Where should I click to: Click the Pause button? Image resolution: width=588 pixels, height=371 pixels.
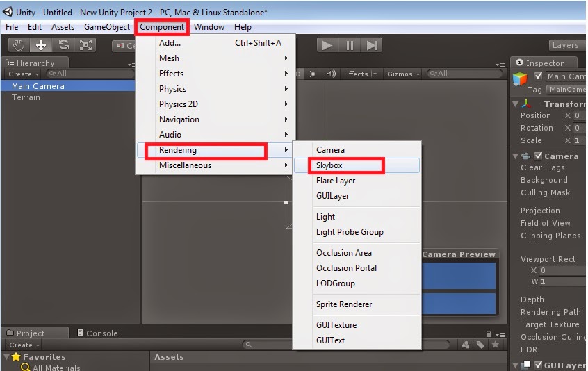[350, 45]
